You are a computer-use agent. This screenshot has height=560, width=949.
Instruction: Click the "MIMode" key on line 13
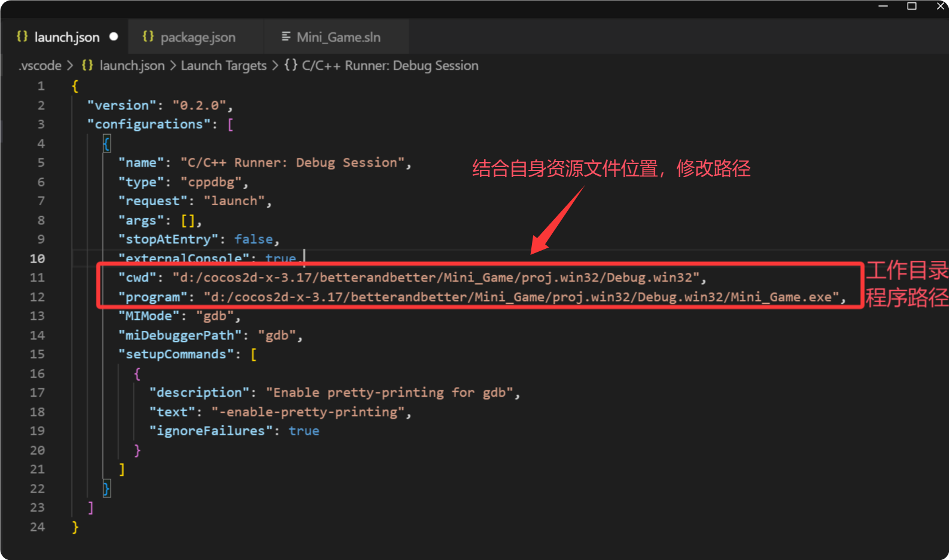click(148, 316)
